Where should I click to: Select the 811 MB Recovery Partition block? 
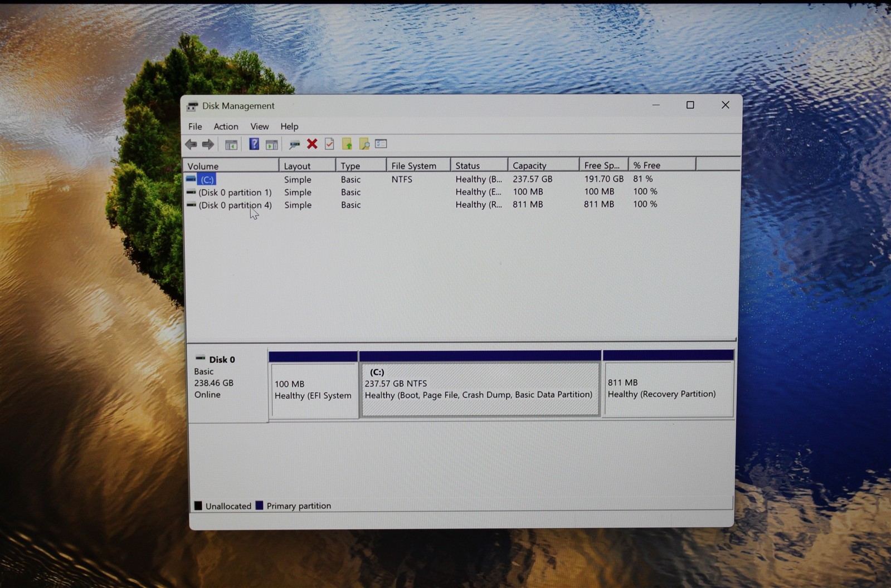tap(669, 389)
